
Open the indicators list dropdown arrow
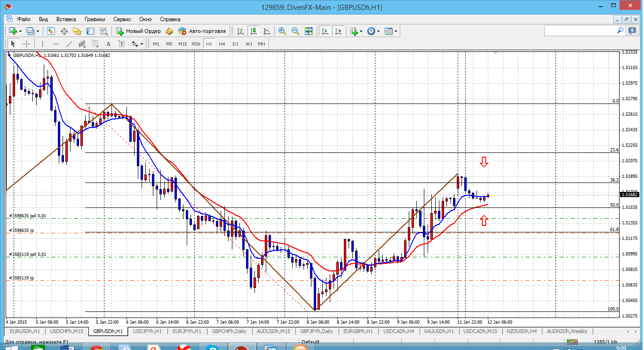pos(361,31)
